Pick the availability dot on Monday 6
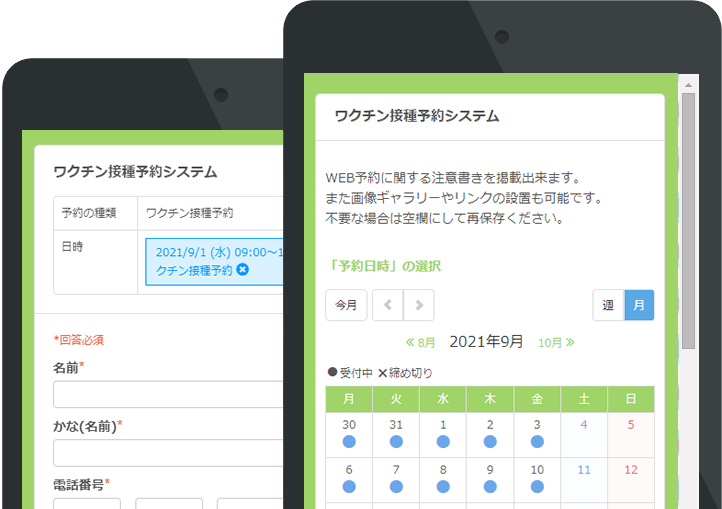 point(349,486)
